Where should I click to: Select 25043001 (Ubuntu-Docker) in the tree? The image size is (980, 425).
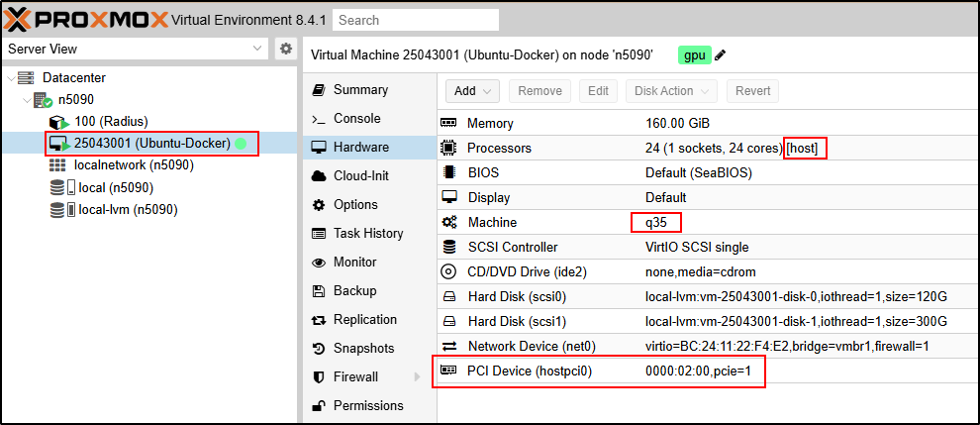(152, 144)
